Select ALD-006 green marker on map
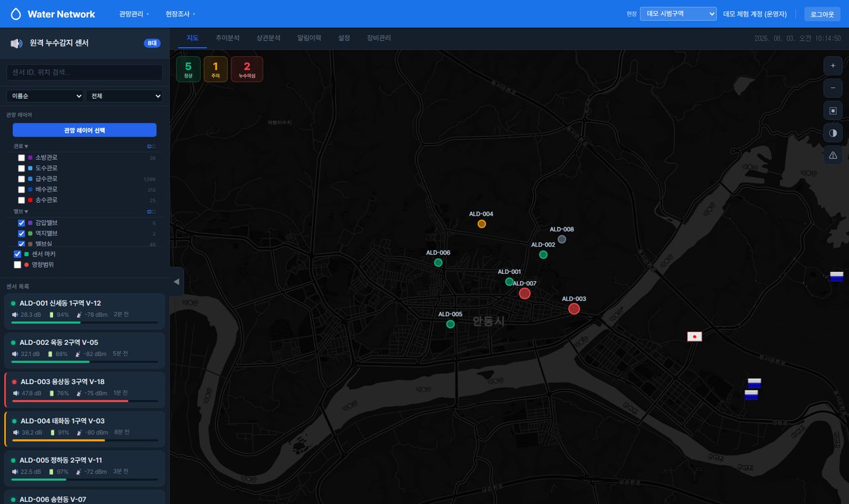 [x=438, y=263]
